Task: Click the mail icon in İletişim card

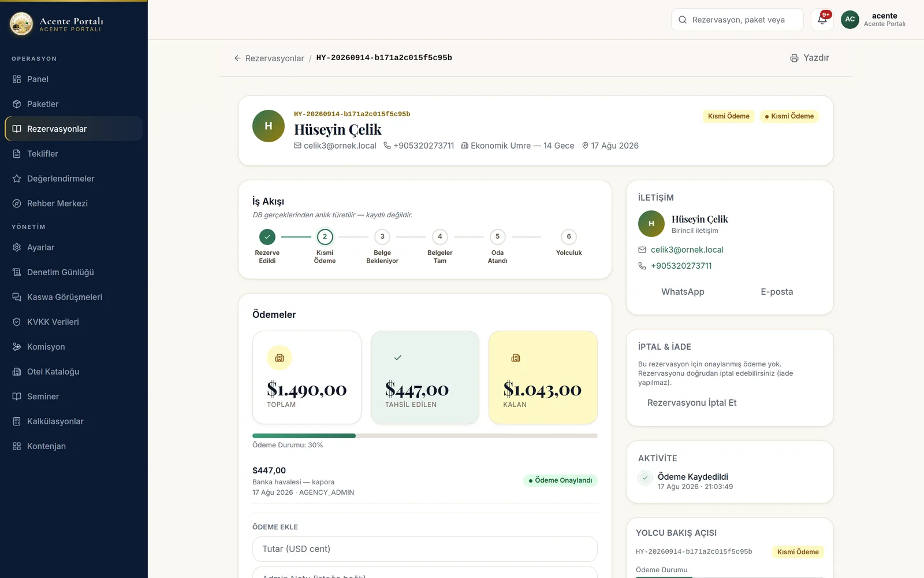Action: 642,250
